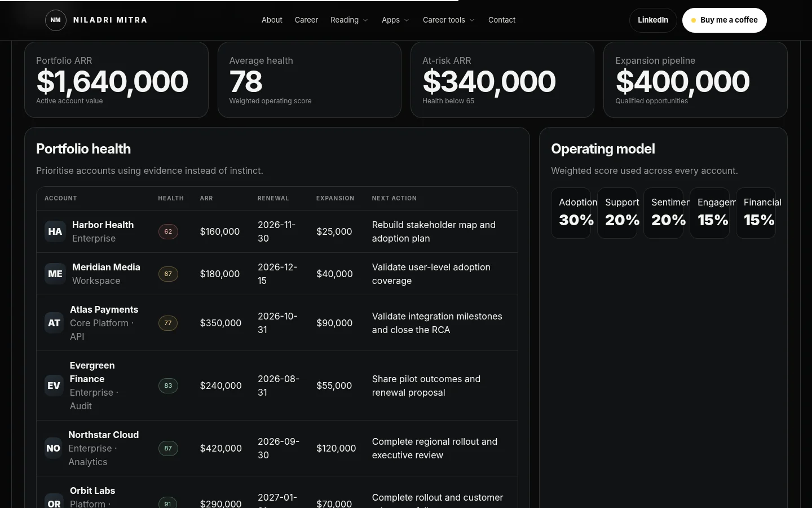The width and height of the screenshot is (812, 508).
Task: Click the LinkedIn button
Action: click(x=653, y=20)
